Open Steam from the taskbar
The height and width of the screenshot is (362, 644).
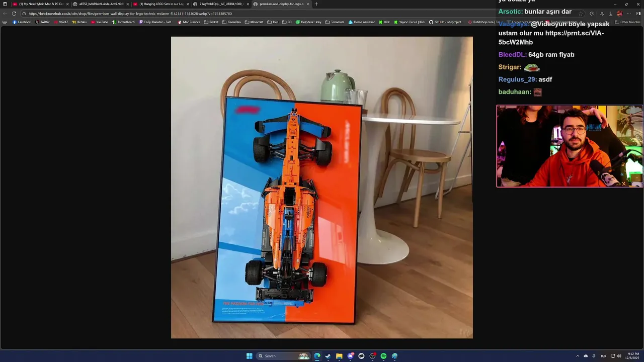tap(328, 356)
